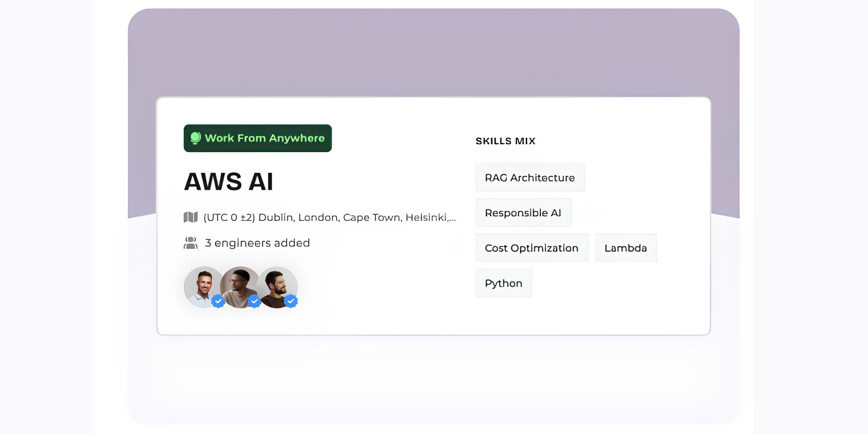Select the '3 engineers added' text
Image resolution: width=868 pixels, height=434 pixels.
coord(257,243)
